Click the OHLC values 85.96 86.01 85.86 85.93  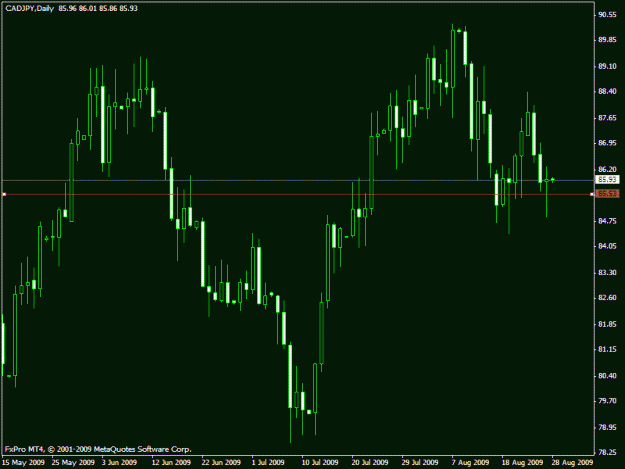point(98,8)
